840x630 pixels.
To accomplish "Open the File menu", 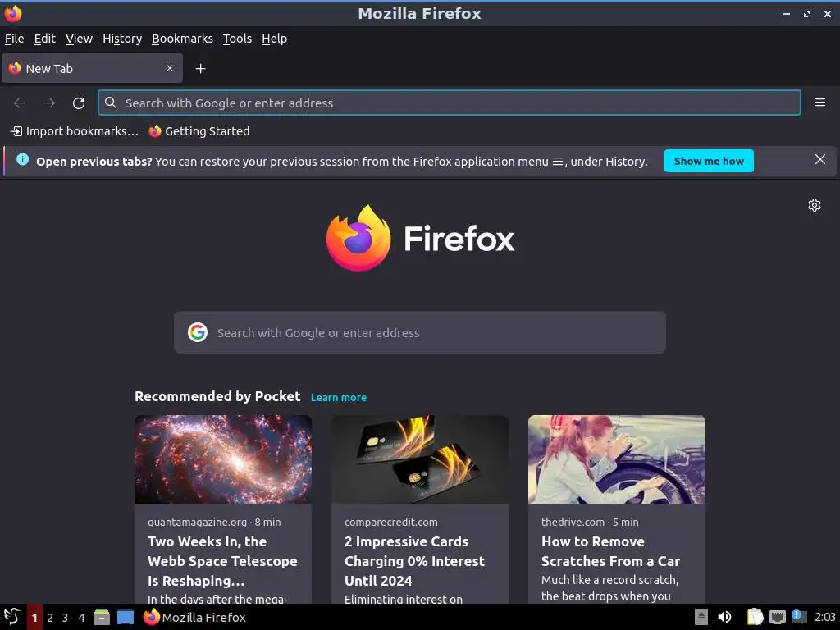I will coord(15,39).
